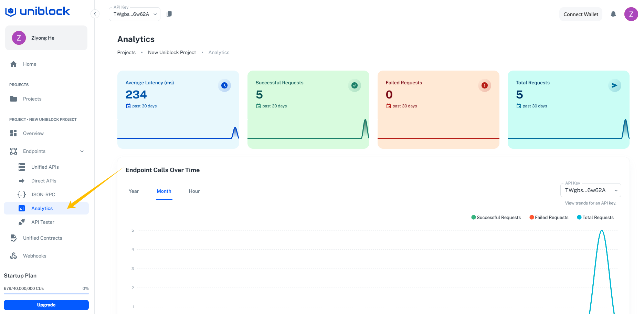
Task: Click the API Tester plug icon
Action: pos(22,222)
